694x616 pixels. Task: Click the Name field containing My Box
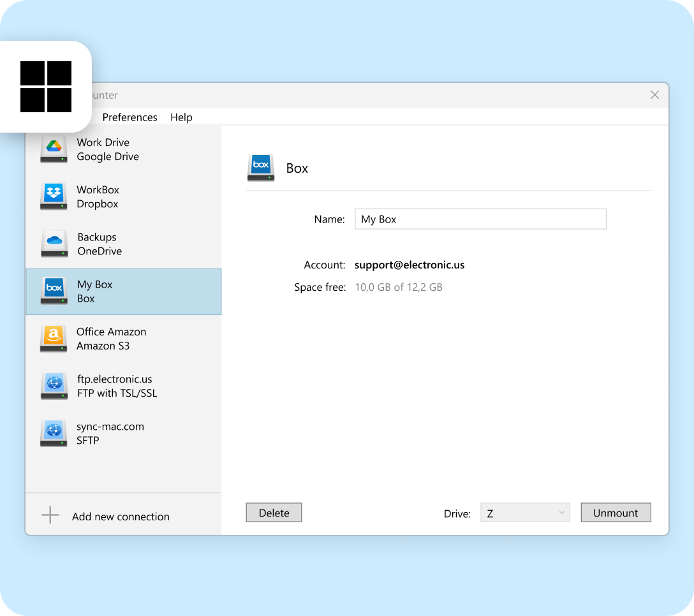pos(480,219)
